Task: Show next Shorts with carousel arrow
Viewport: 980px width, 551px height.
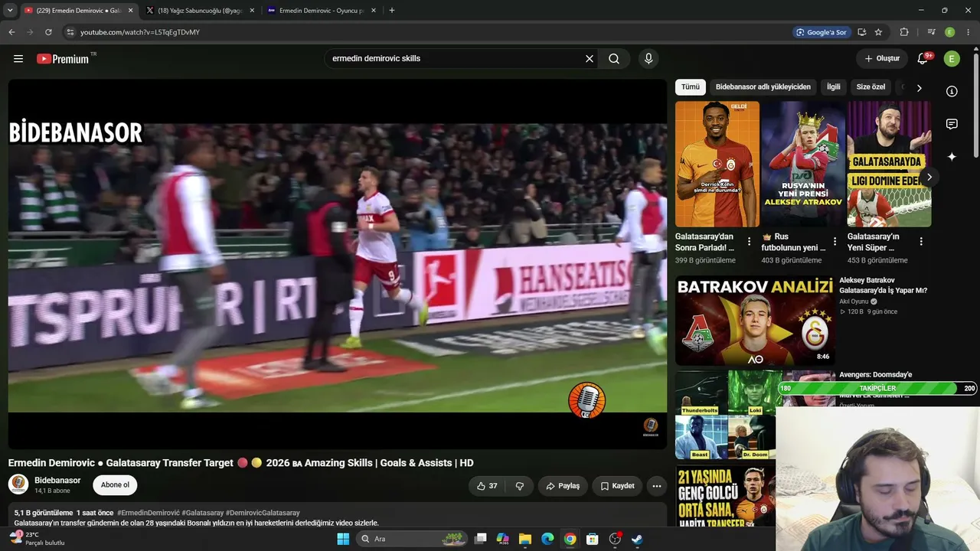Action: pyautogui.click(x=929, y=178)
